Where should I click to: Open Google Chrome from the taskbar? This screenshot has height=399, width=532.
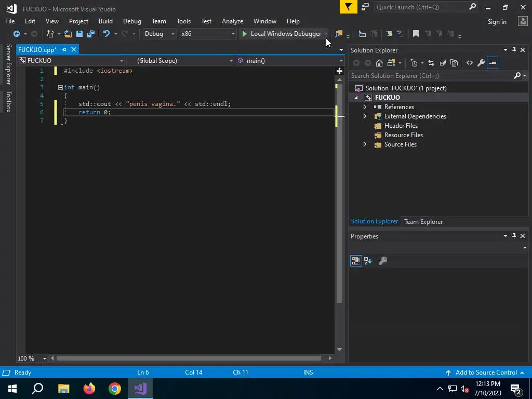tap(115, 389)
